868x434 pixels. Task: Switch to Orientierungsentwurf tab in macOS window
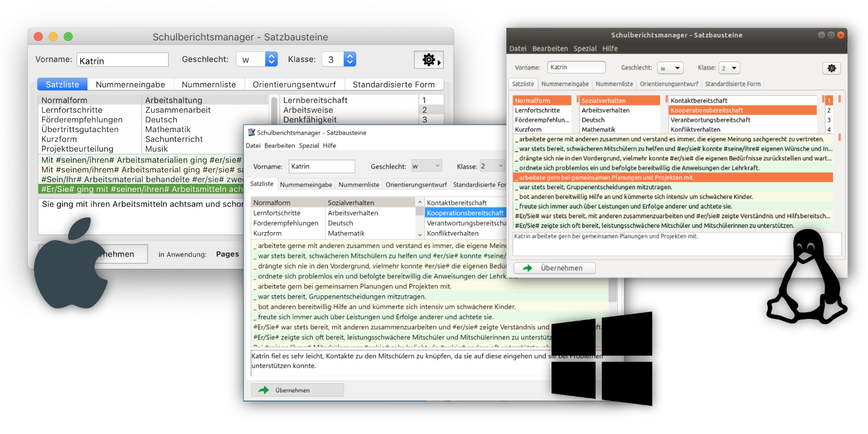pos(298,84)
